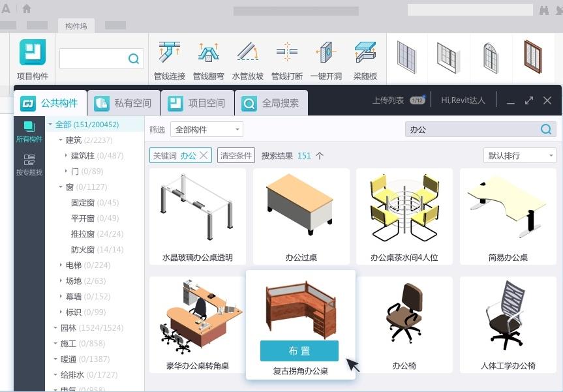
Task: Click the home icon in the title bar
Action: click(27, 8)
